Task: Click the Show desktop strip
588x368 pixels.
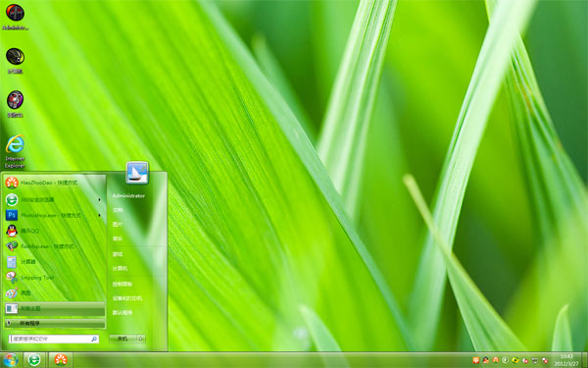Action: [585, 360]
